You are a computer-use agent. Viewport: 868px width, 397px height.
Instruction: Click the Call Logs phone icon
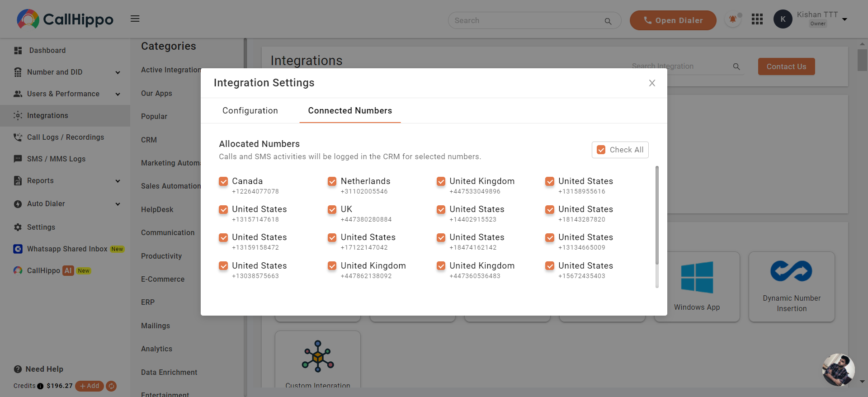tap(18, 137)
